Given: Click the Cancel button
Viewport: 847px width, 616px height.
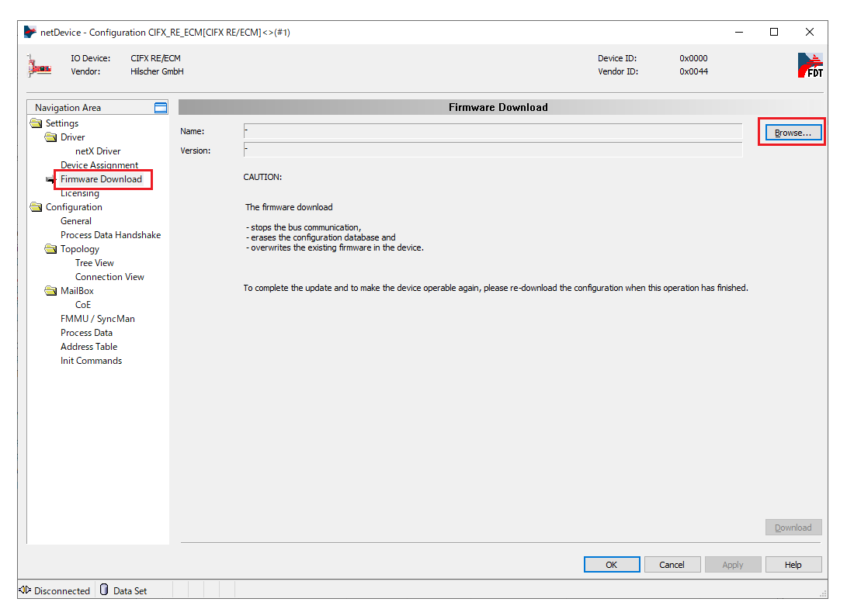Looking at the screenshot, I should [x=672, y=565].
